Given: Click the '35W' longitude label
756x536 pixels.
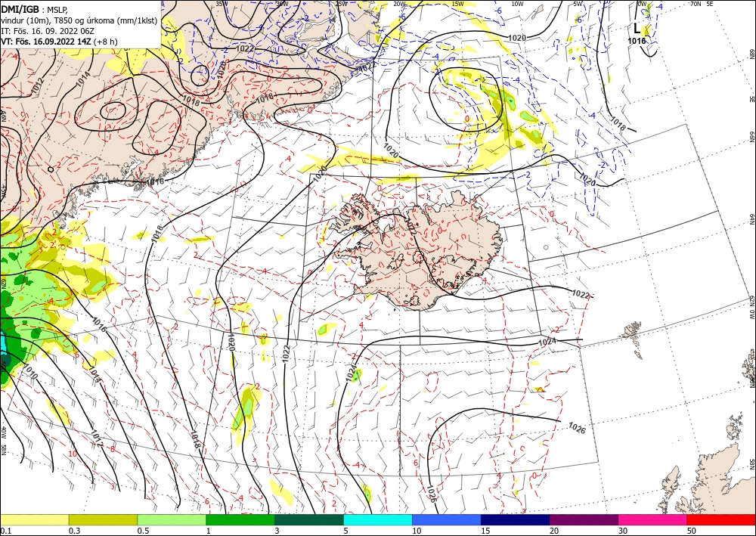Looking at the screenshot, I should [221, 4].
